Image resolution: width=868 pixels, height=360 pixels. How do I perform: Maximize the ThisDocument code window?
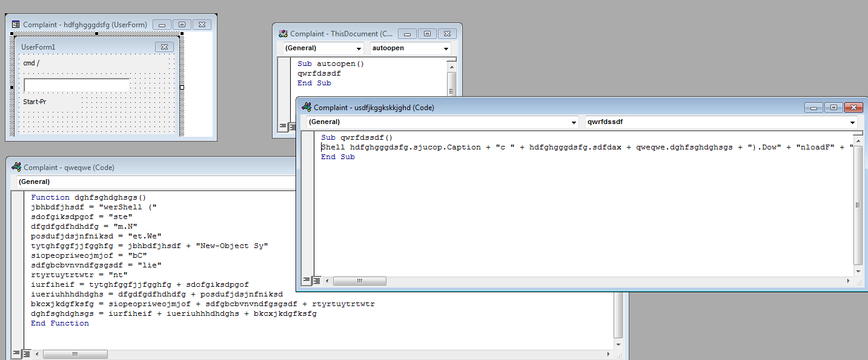click(x=427, y=34)
